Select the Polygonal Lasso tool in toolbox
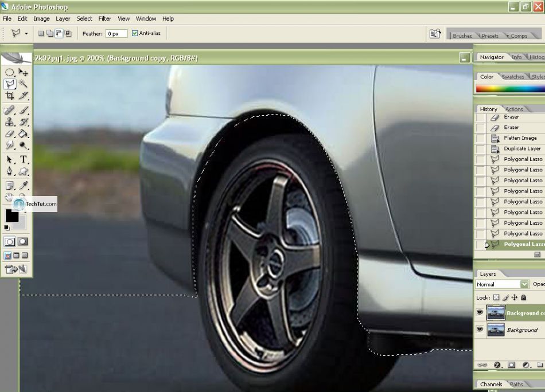This screenshot has height=392, width=545. (x=10, y=84)
